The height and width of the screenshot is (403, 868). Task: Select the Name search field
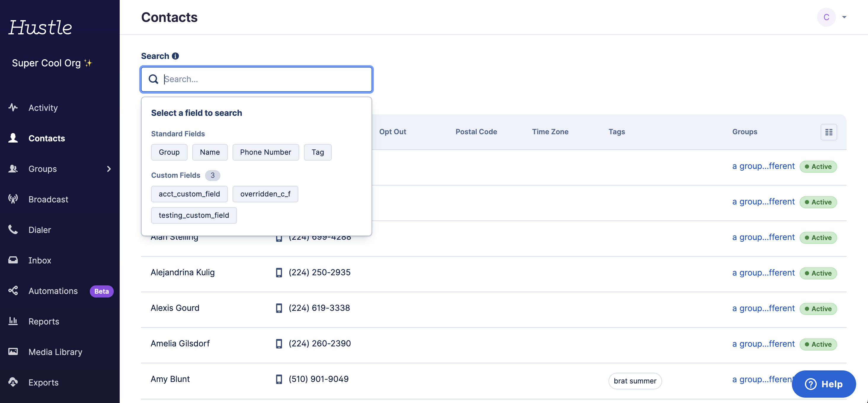point(209,152)
